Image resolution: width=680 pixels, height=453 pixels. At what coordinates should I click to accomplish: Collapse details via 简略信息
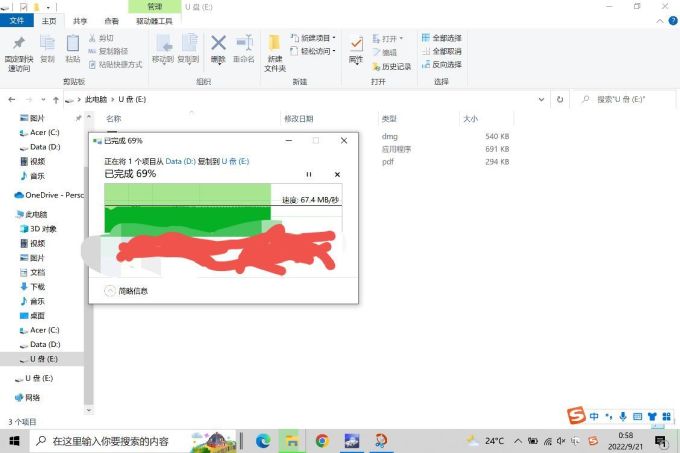tap(126, 291)
